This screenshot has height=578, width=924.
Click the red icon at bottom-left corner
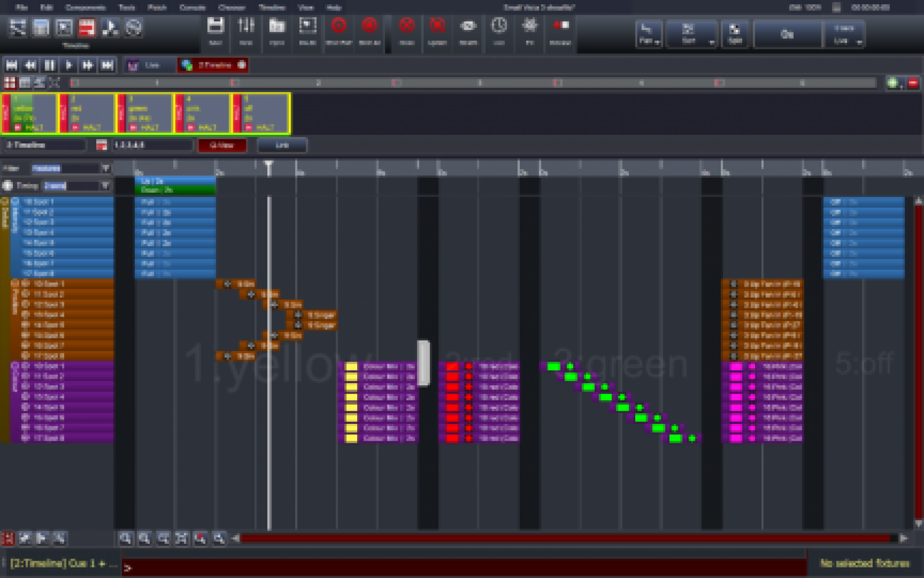tap(8, 538)
